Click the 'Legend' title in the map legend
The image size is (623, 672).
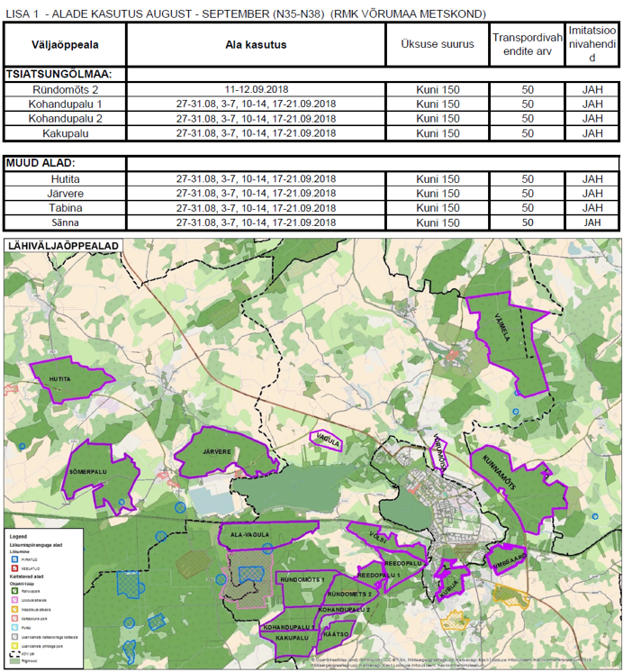click(18, 537)
